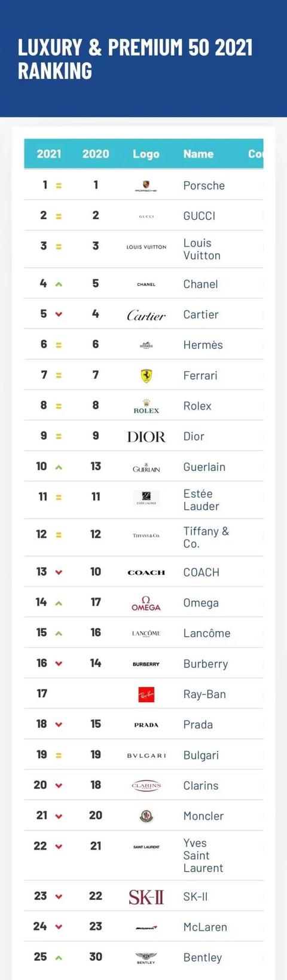Sort by the 2020 column header
The width and height of the screenshot is (287, 980).
pos(96,154)
